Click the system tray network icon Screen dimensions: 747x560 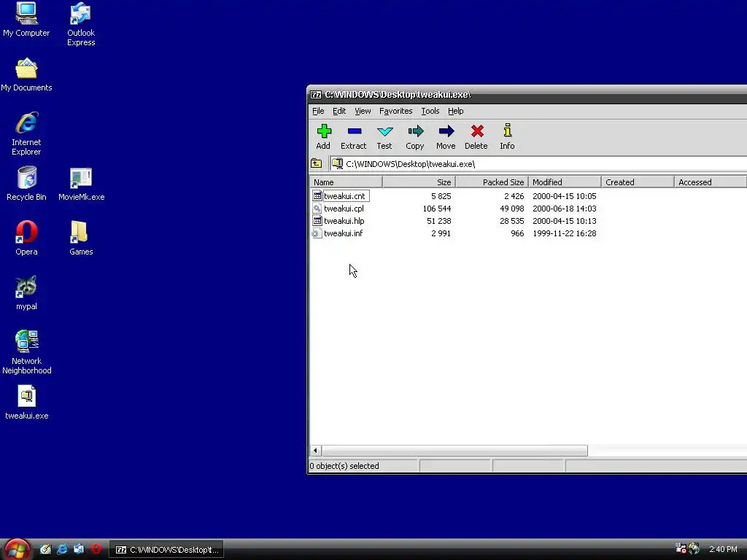pos(694,549)
